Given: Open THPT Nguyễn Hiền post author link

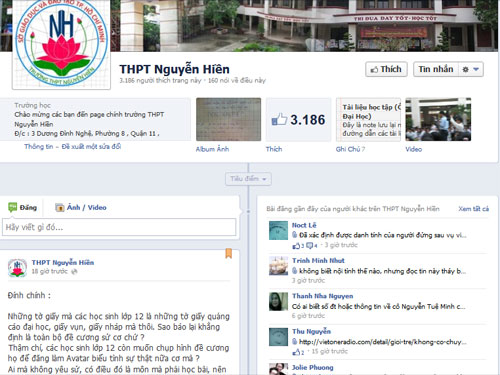Looking at the screenshot, I should 63,262.
